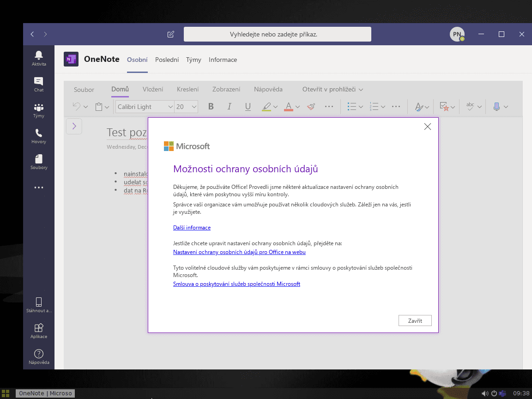The height and width of the screenshot is (399, 532).
Task: Open Soubory in the left sidebar
Action: tap(39, 162)
